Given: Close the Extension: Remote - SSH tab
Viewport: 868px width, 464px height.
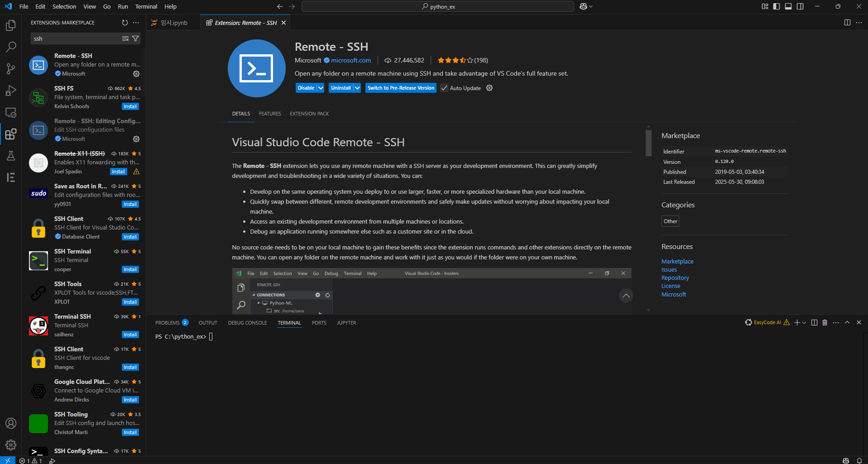Looking at the screenshot, I should coord(283,23).
